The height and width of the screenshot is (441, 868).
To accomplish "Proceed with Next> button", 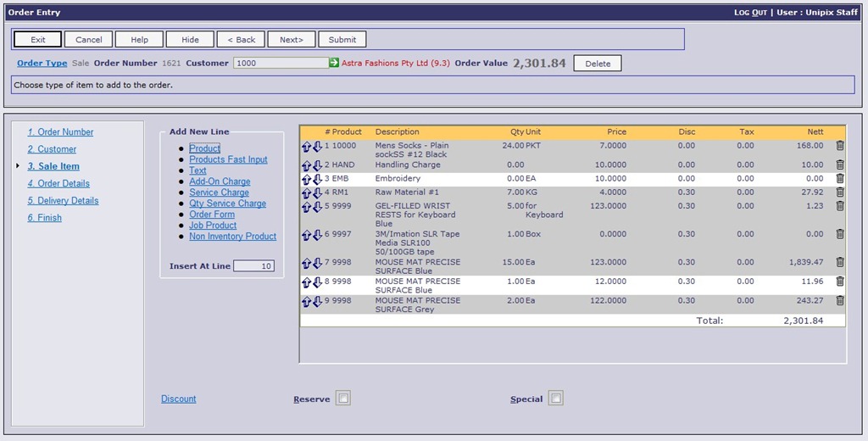I will [x=292, y=39].
